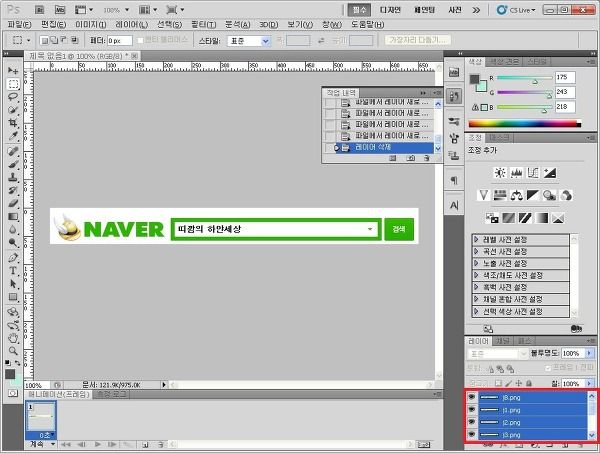Add a Brightness/Contrast adjustment
This screenshot has height=453, width=600.
coord(499,173)
